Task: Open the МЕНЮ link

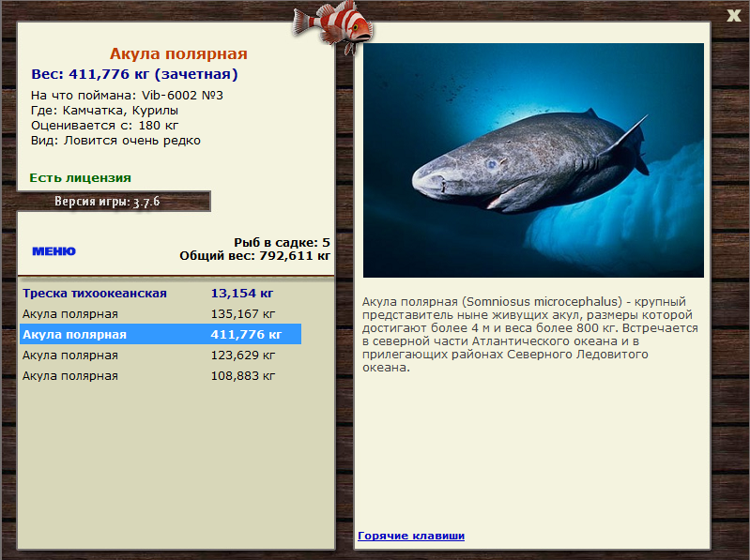Action: tap(54, 251)
